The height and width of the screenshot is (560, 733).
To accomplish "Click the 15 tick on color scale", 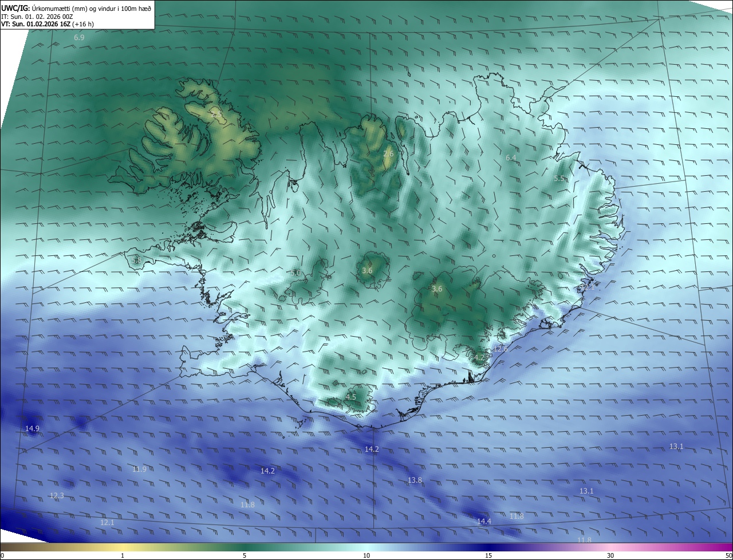I will tap(488, 555).
